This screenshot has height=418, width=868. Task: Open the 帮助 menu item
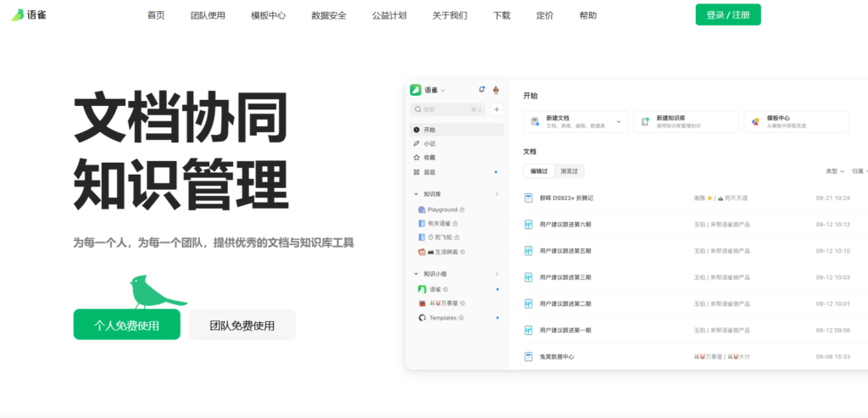click(x=588, y=15)
